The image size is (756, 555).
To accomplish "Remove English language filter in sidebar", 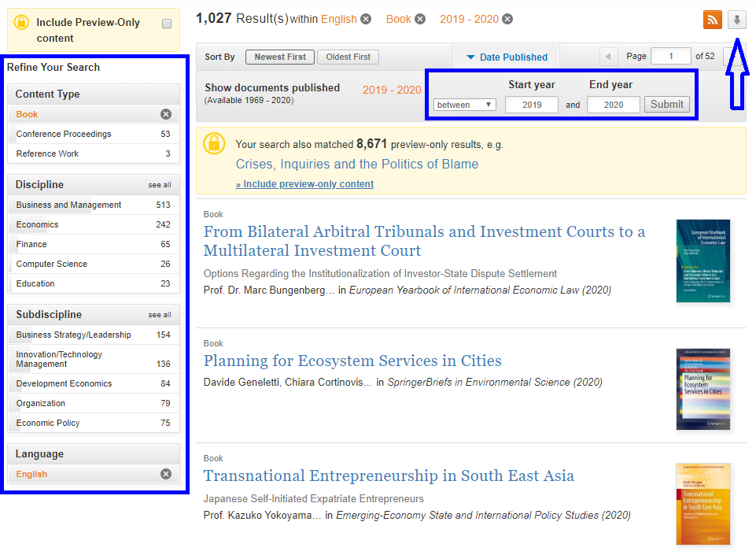I will 166,474.
